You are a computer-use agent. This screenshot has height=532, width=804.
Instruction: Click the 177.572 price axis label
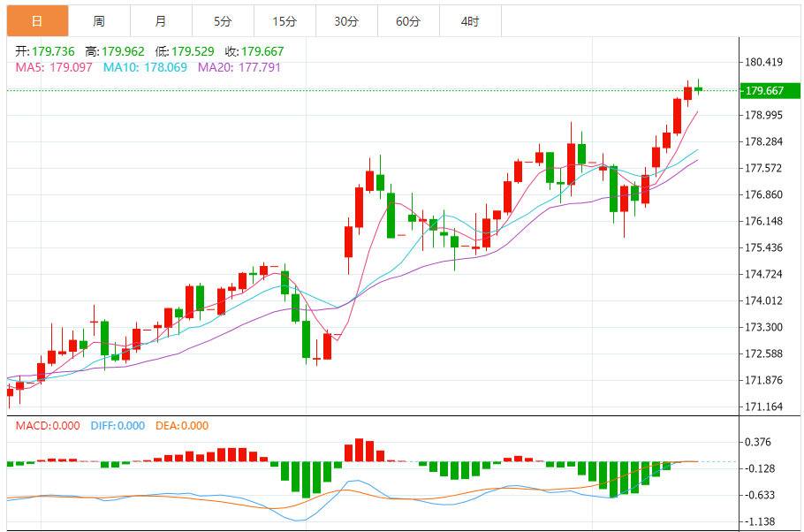(763, 168)
